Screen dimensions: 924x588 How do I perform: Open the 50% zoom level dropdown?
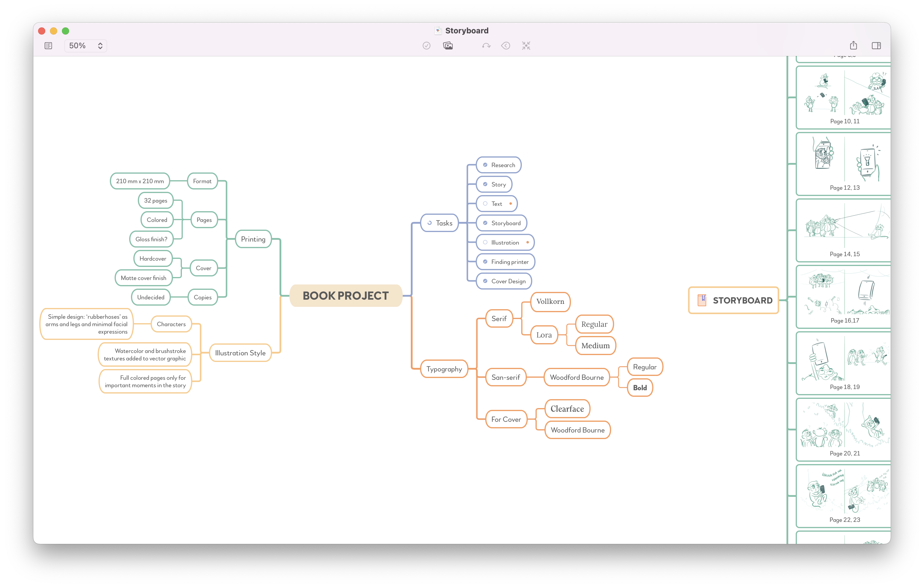85,46
